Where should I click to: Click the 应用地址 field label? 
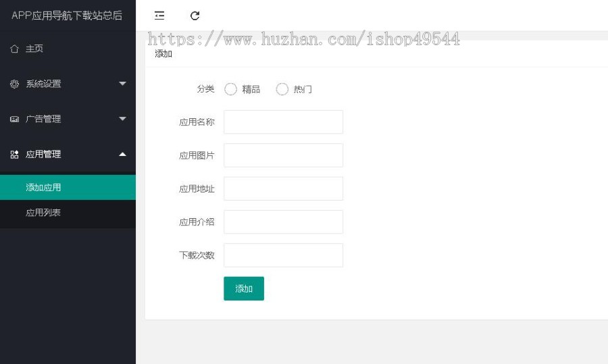(x=197, y=189)
